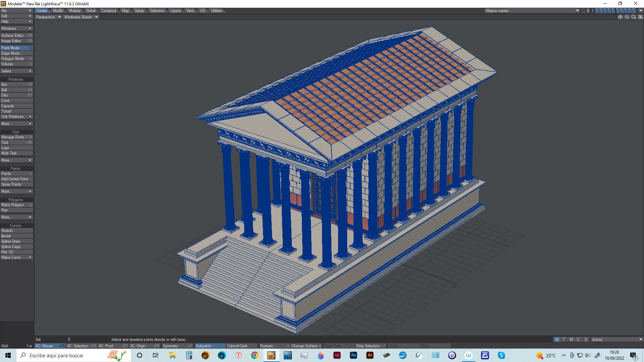This screenshot has width=644, height=362.
Task: Click the volume icon in system tray
Action: [x=588, y=356]
